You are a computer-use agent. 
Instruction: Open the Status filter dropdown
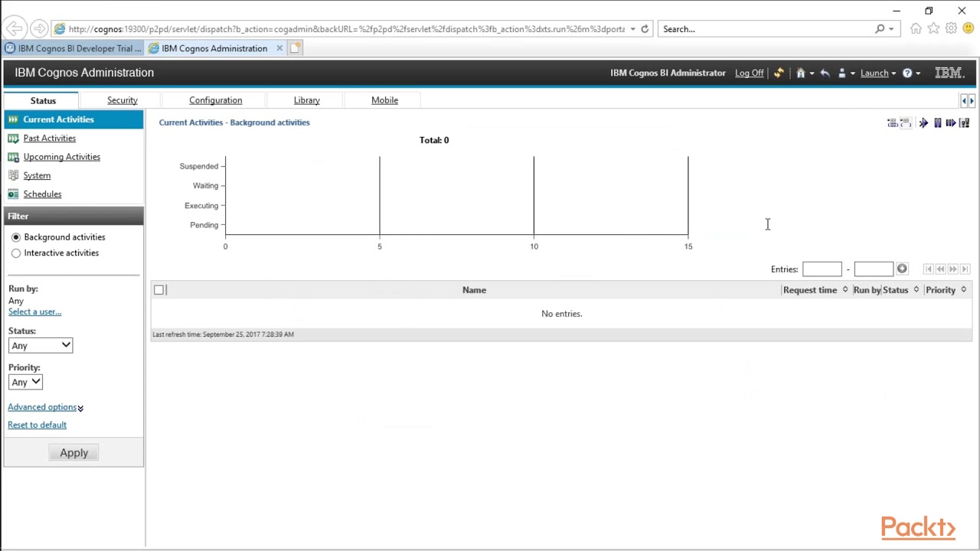coord(41,345)
